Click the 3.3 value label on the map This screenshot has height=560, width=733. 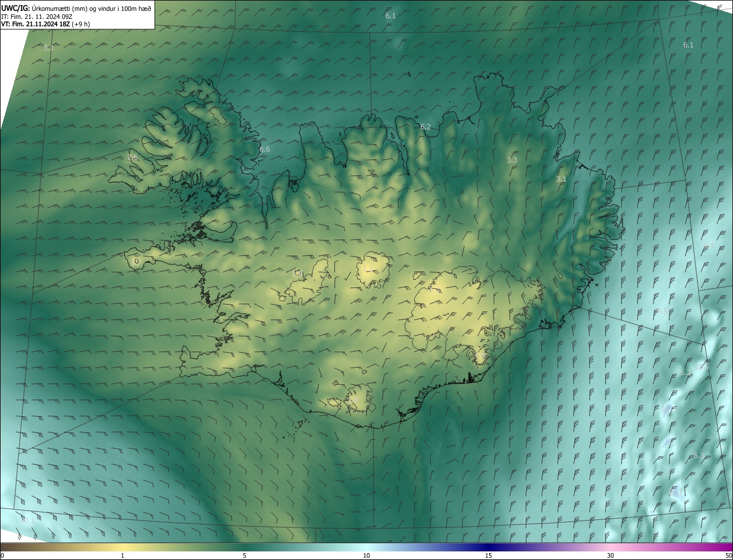click(x=512, y=160)
